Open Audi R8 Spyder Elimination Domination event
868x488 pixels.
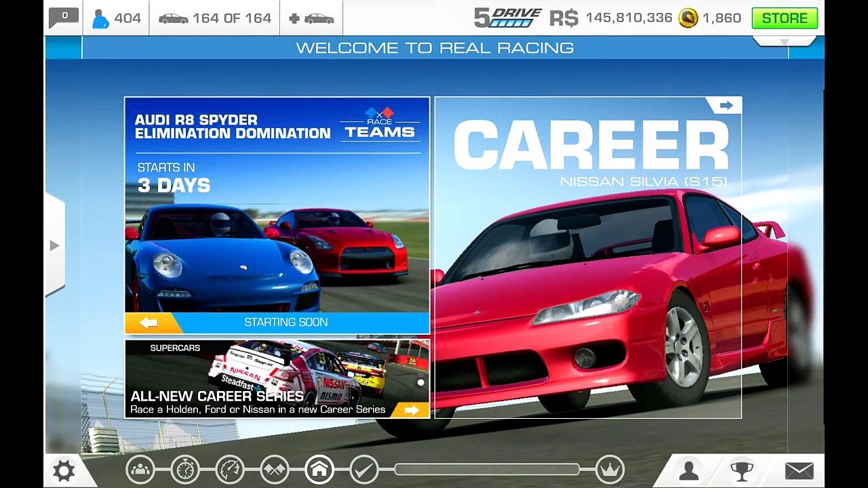tap(277, 216)
